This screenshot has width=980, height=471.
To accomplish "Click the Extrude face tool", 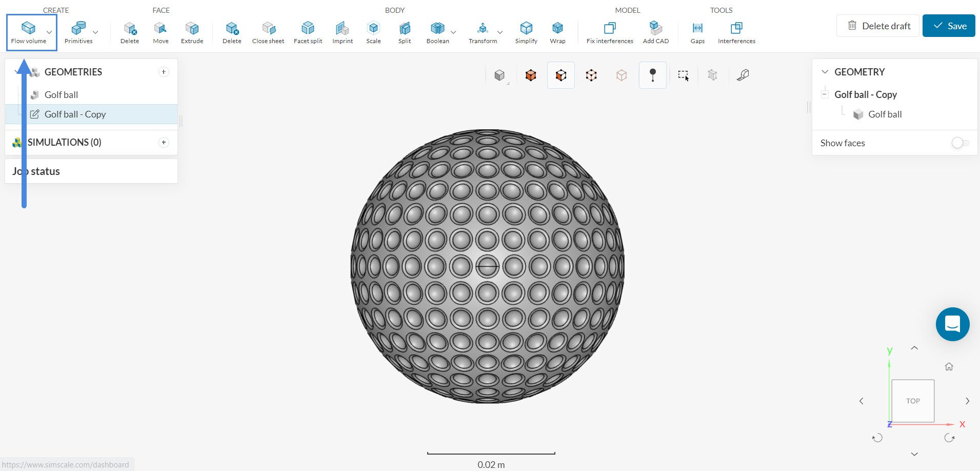I will (x=192, y=32).
